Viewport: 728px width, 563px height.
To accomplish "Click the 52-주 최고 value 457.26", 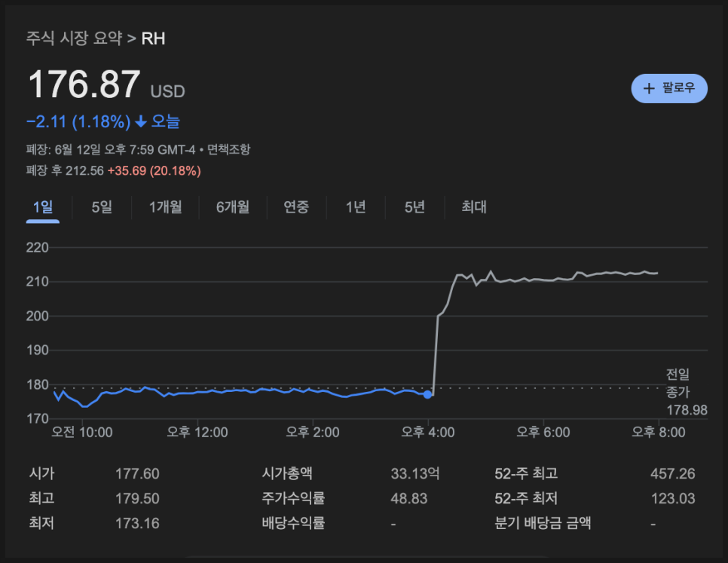I will (x=673, y=473).
